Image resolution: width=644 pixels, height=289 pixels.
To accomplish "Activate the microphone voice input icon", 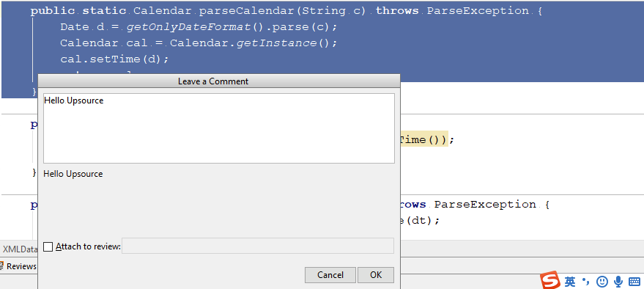I will tap(618, 282).
